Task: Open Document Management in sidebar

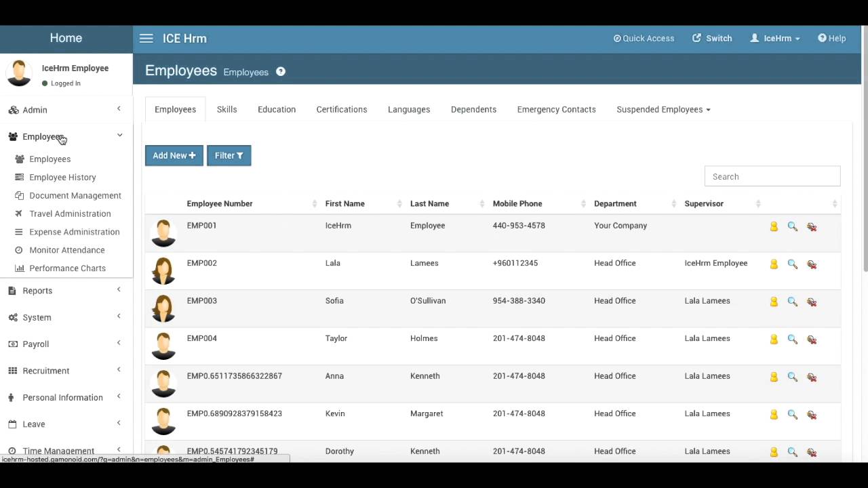Action: 75,195
